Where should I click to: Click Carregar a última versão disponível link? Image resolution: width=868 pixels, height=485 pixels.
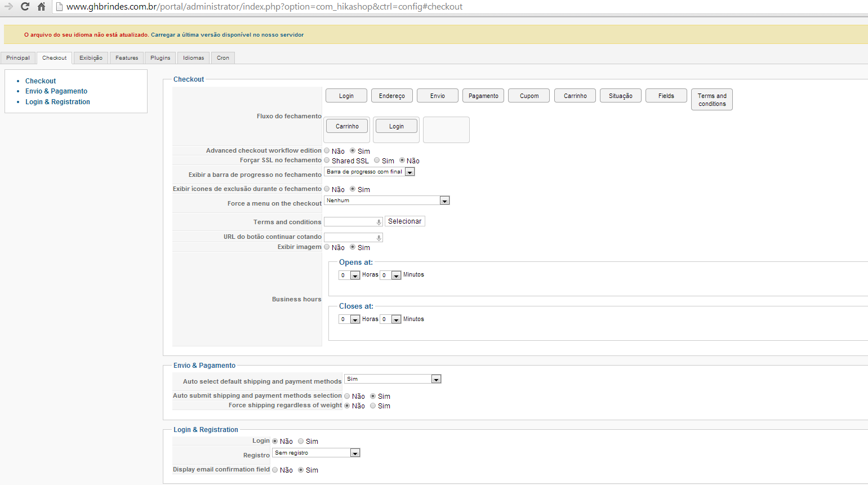coord(227,35)
